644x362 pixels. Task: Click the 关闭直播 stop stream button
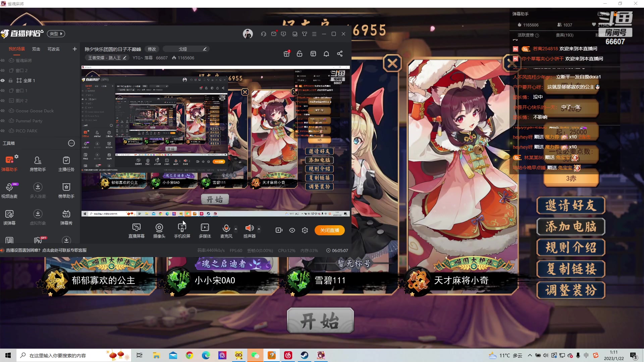(330, 230)
